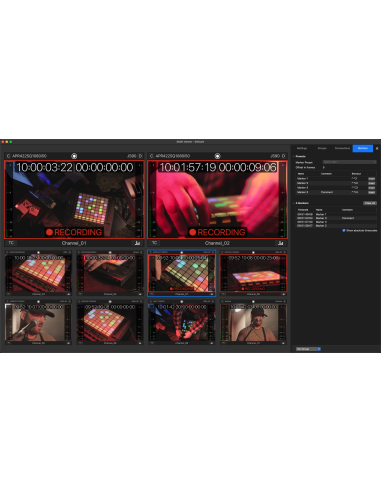
Task: Toggle Show absolute timecodes checkbox
Action: pyautogui.click(x=344, y=230)
